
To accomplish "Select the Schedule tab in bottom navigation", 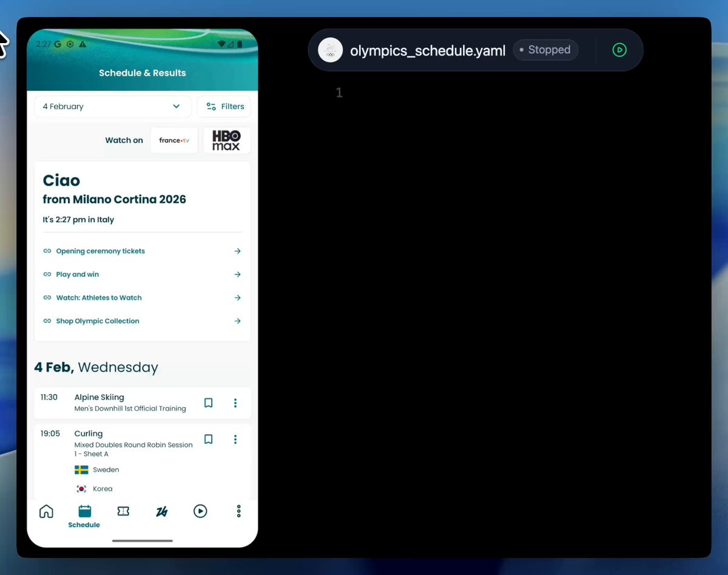I will (x=84, y=516).
